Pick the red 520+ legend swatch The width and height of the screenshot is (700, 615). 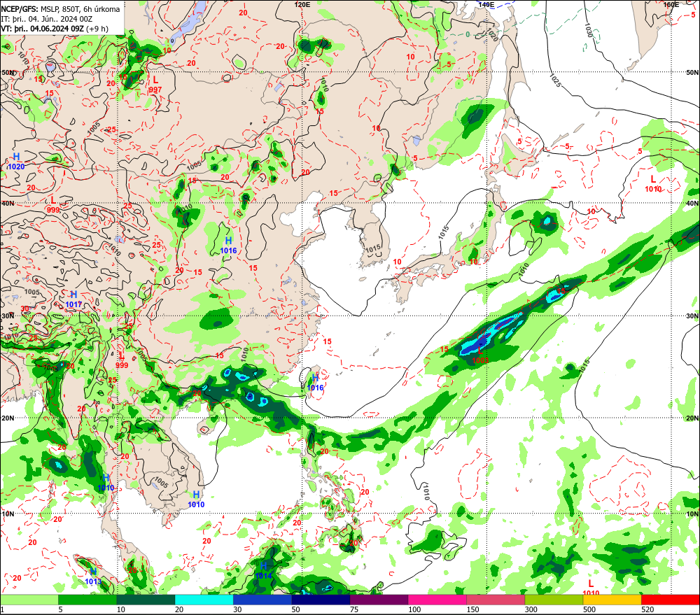coord(671,600)
